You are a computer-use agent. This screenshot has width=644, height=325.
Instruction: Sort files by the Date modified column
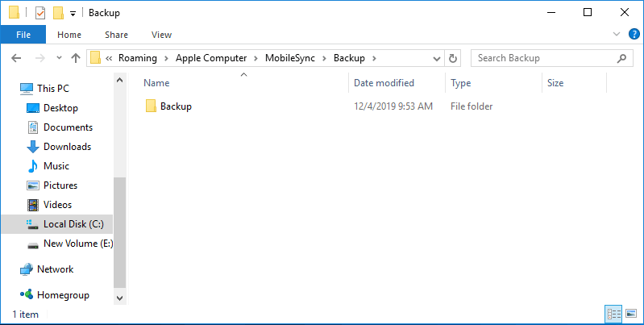point(384,83)
